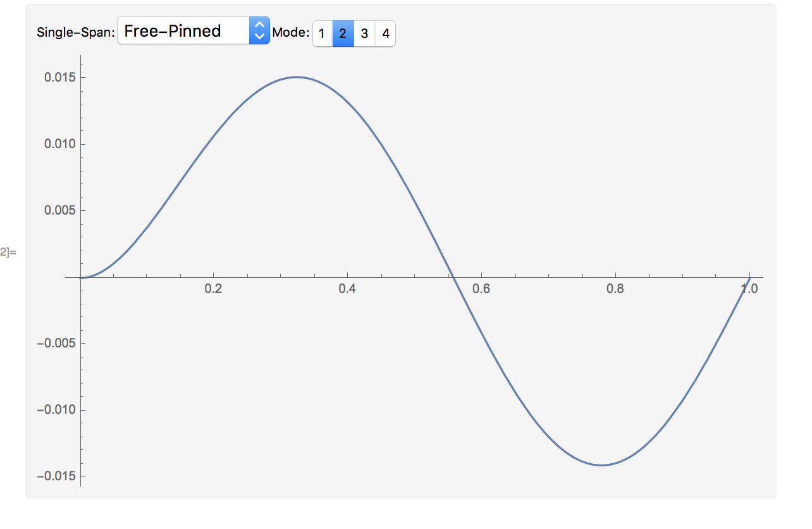Click the 0.005 y-axis tick label
Screen dimensions: 812x529
coord(60,210)
